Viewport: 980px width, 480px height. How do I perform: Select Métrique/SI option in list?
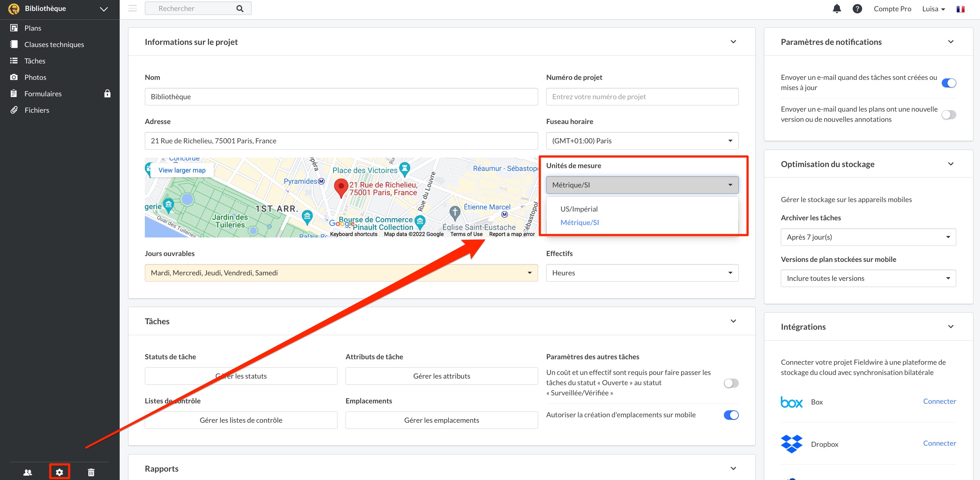579,222
